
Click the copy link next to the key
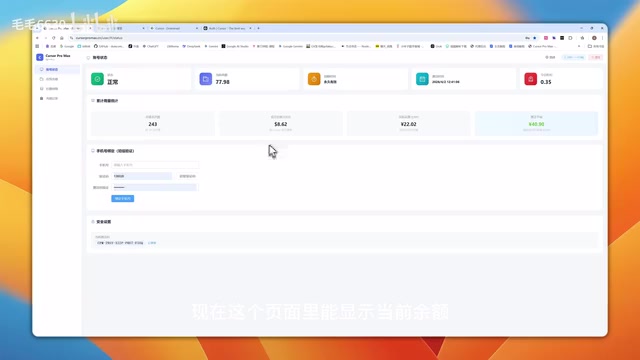pyautogui.click(x=152, y=243)
